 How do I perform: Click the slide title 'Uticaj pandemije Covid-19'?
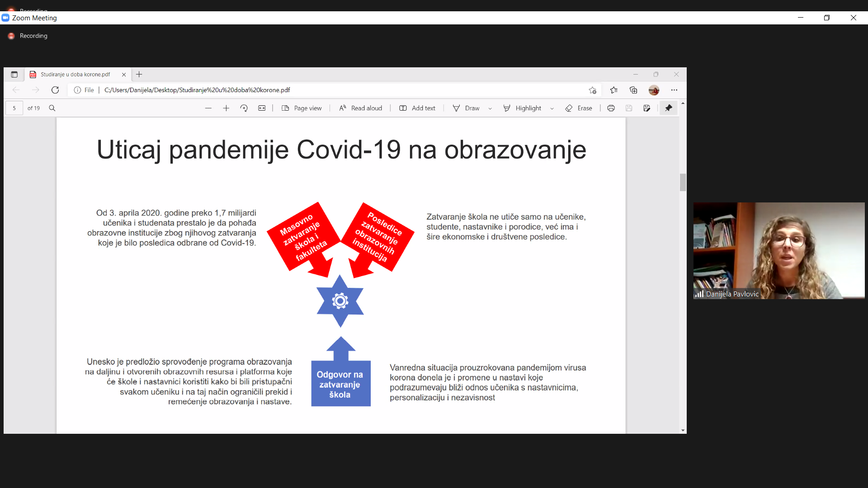[341, 150]
